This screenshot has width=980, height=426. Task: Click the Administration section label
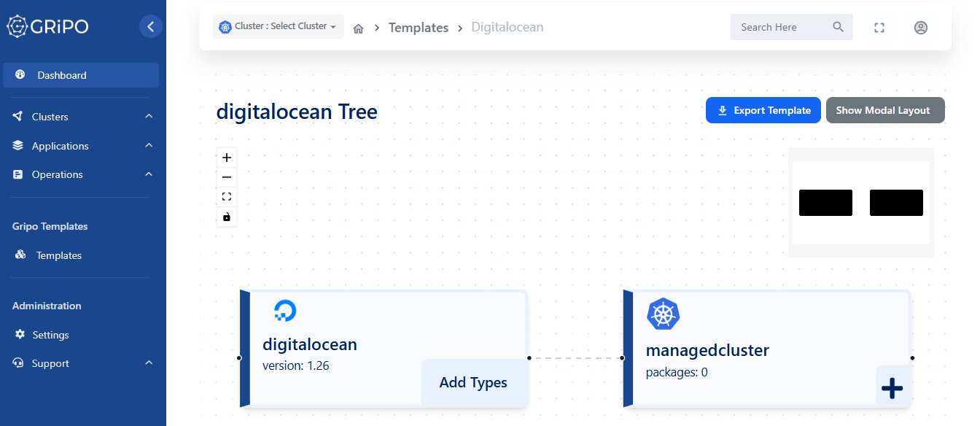[47, 306]
